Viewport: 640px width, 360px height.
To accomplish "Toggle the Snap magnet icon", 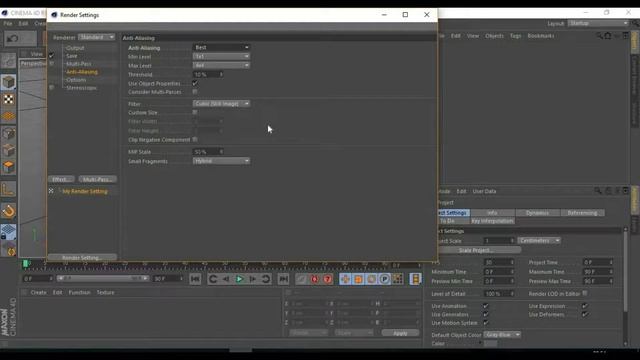I will click(8, 211).
